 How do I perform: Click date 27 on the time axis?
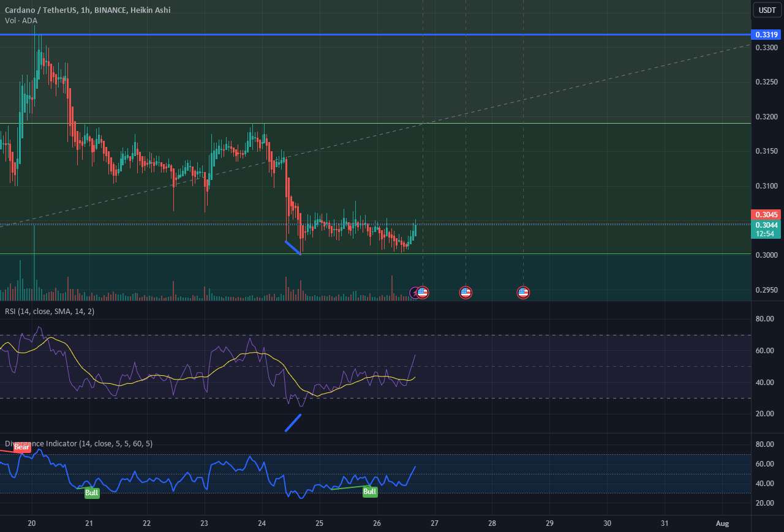point(435,523)
